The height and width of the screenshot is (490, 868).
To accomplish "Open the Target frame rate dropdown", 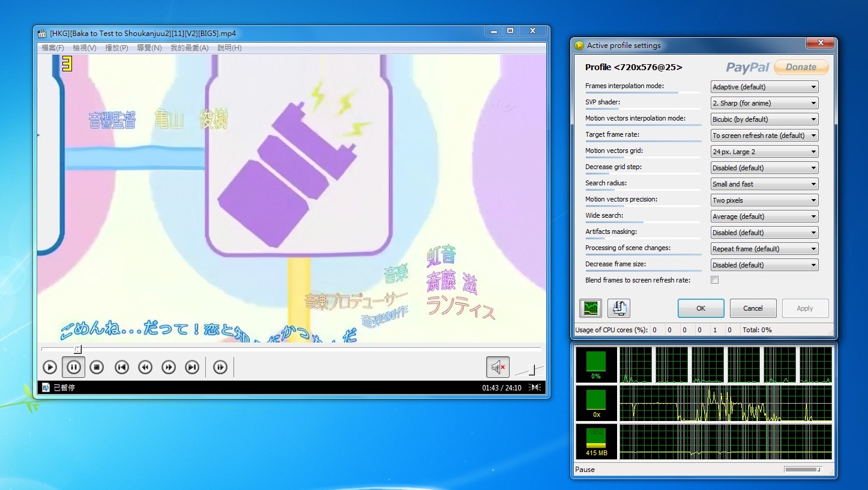I will tap(764, 136).
